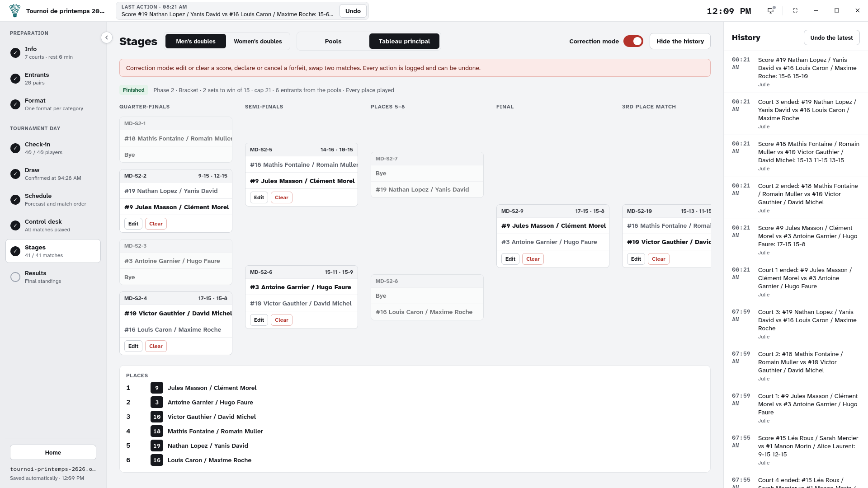
Task: Edit the MD-S2-10 third place match
Action: (x=636, y=259)
